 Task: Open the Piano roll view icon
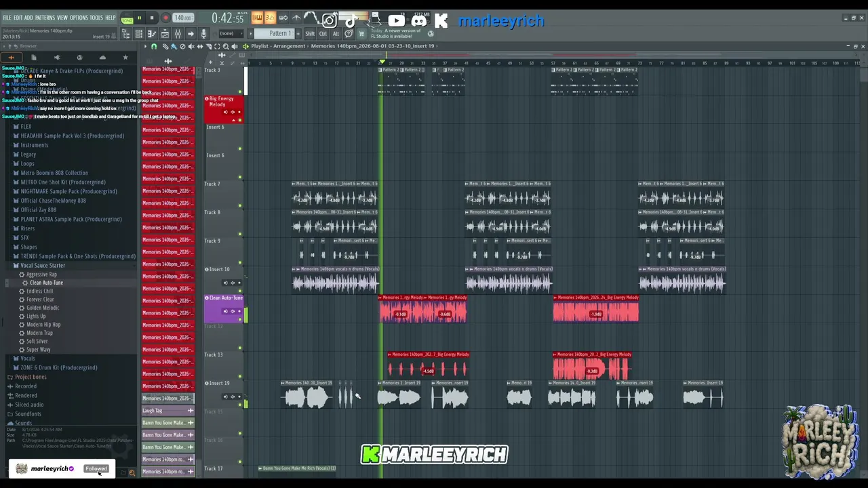coord(152,34)
